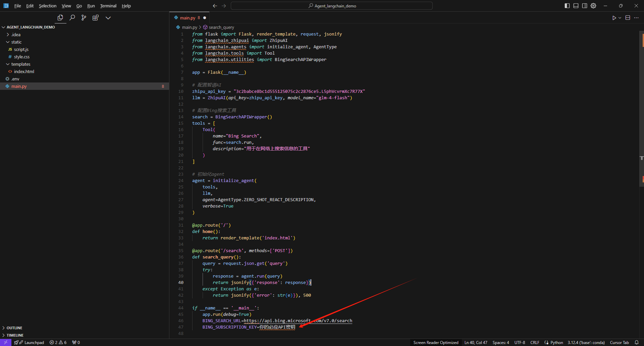Viewport: 644px width, 346px height.
Task: Change the CRLF end of line sequence
Action: point(535,342)
